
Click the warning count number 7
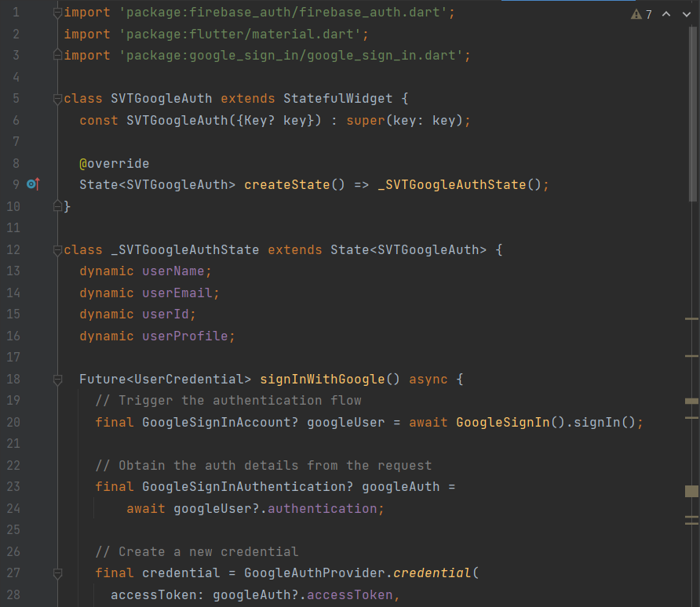[x=648, y=15]
